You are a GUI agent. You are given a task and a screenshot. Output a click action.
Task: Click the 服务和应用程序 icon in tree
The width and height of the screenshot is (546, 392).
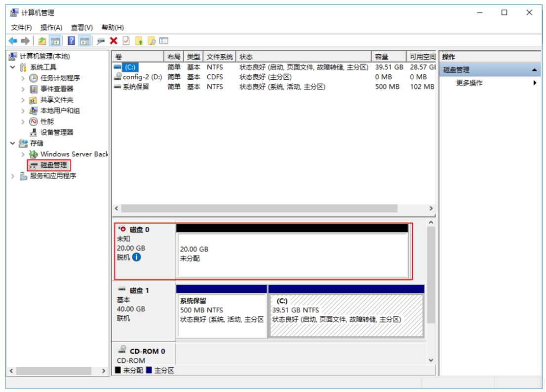point(23,176)
